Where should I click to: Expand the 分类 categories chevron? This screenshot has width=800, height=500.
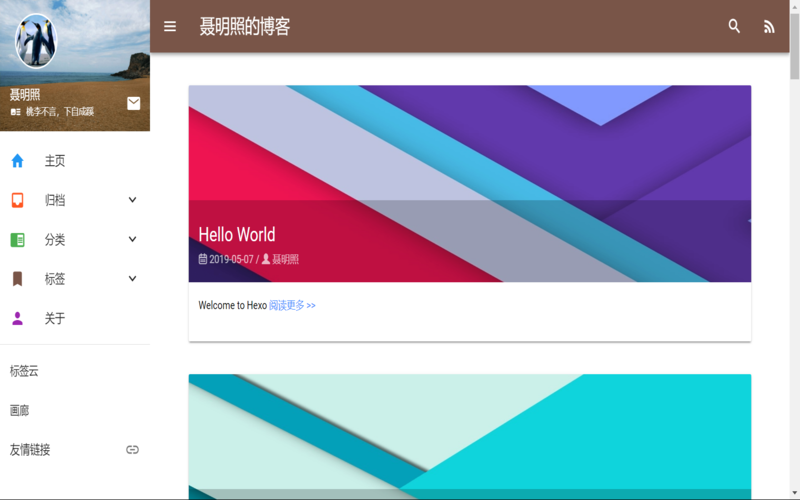[x=132, y=240]
